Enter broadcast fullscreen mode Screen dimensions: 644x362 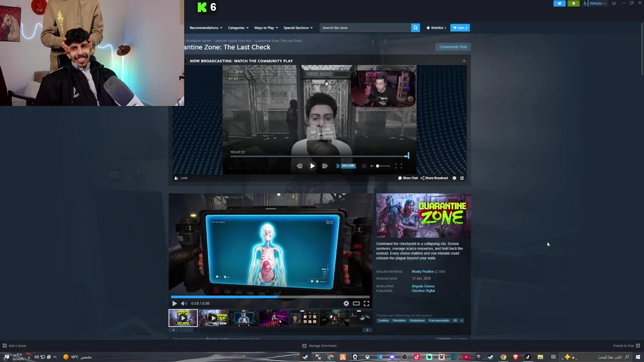point(398,166)
